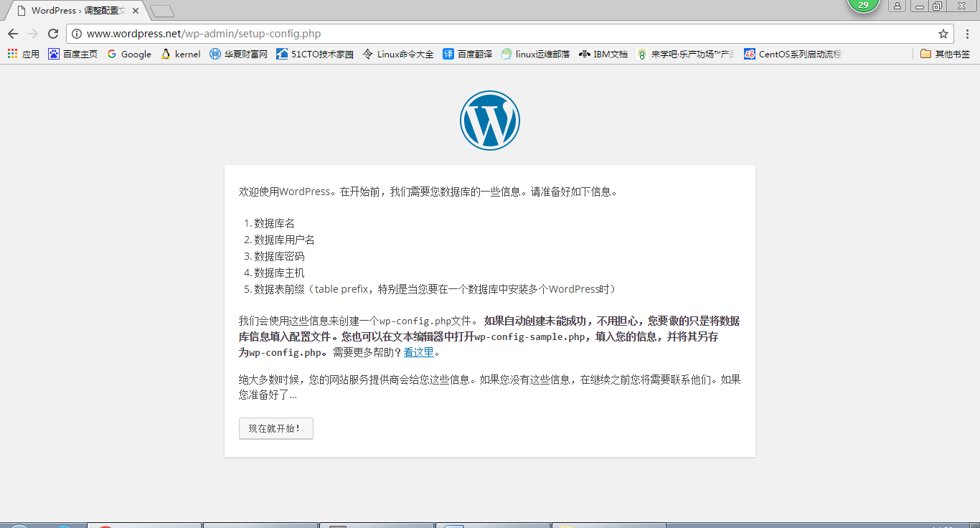This screenshot has width=980, height=528.
Task: Follow the 看这里 help link
Action: pyautogui.click(x=419, y=352)
